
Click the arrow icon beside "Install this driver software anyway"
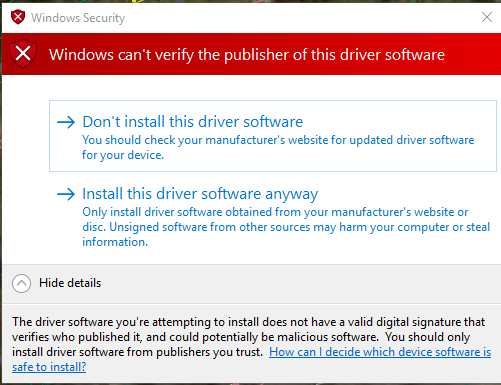[x=66, y=194]
